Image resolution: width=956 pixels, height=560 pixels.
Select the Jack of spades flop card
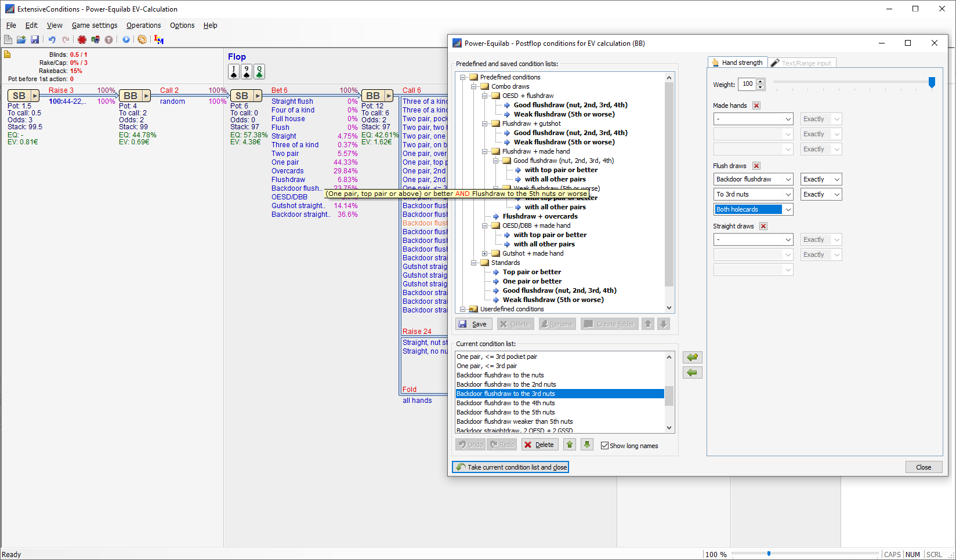[234, 72]
